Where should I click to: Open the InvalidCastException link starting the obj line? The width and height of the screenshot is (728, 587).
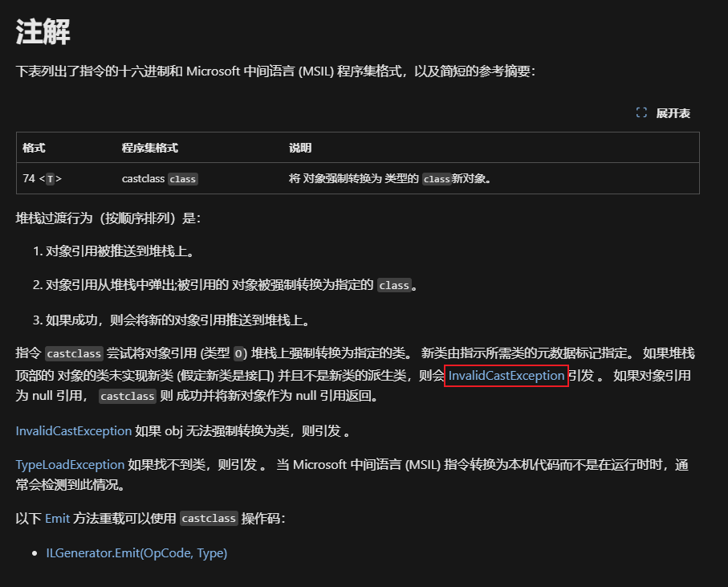coord(74,431)
